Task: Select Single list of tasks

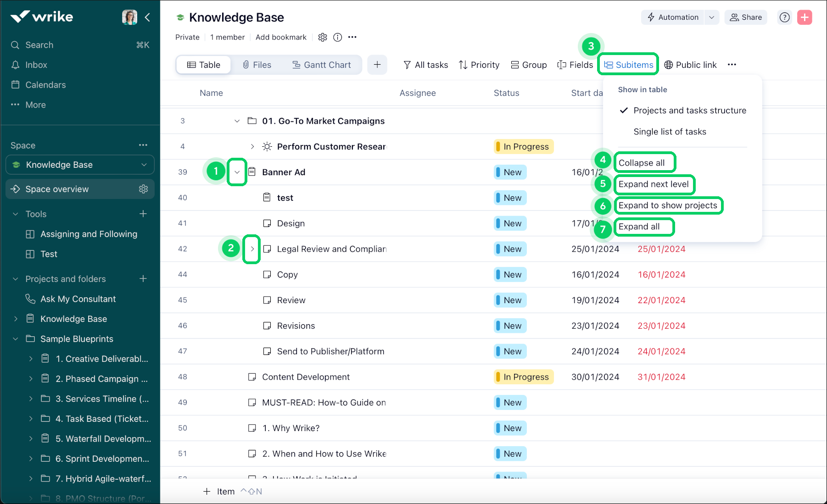Action: [670, 132]
